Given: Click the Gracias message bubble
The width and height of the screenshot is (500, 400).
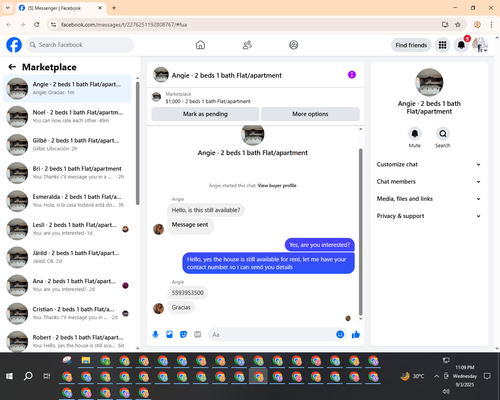Looking at the screenshot, I should [x=181, y=307].
